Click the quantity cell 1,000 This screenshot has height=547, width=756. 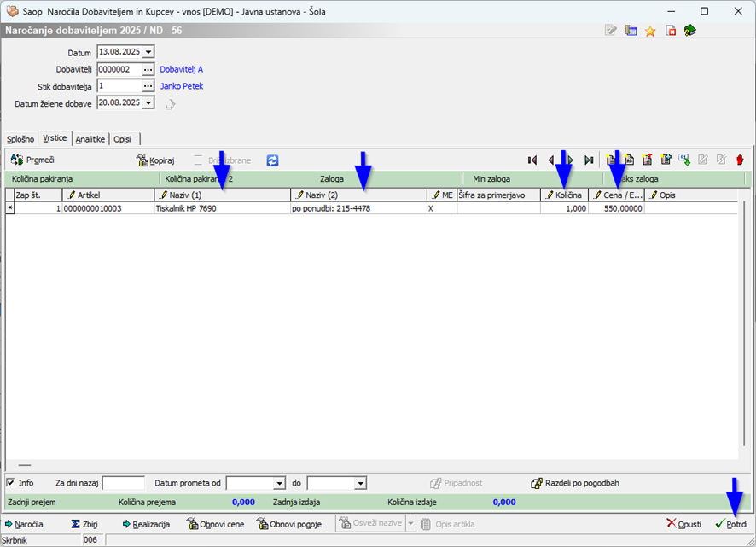point(565,208)
